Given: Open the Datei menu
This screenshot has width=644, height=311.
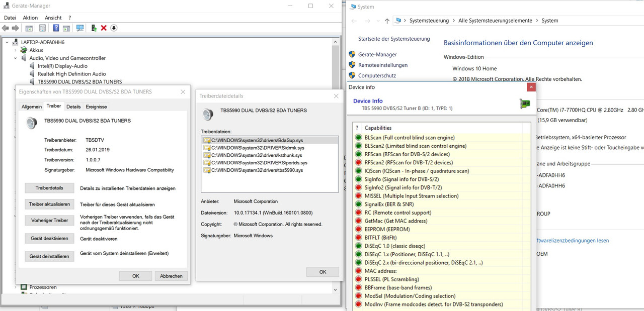Looking at the screenshot, I should point(10,18).
